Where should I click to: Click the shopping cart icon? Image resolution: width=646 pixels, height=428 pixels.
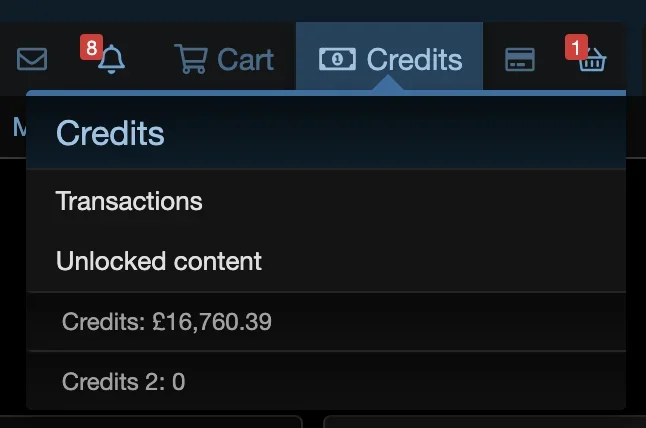[191, 59]
